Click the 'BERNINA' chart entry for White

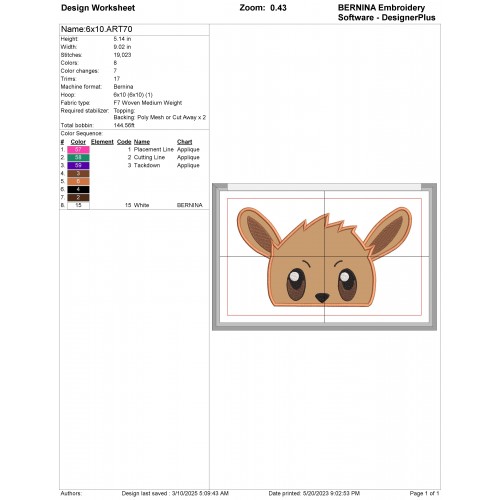(x=190, y=205)
